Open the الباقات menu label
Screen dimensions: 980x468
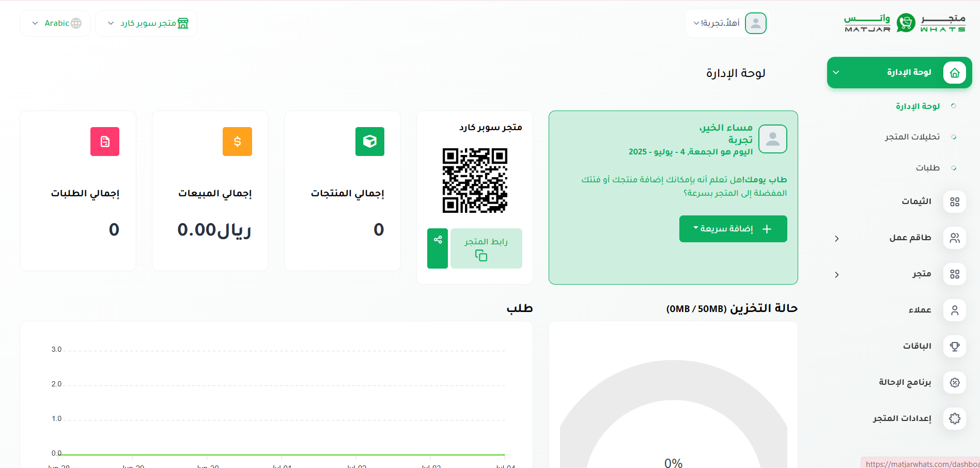pos(917,346)
